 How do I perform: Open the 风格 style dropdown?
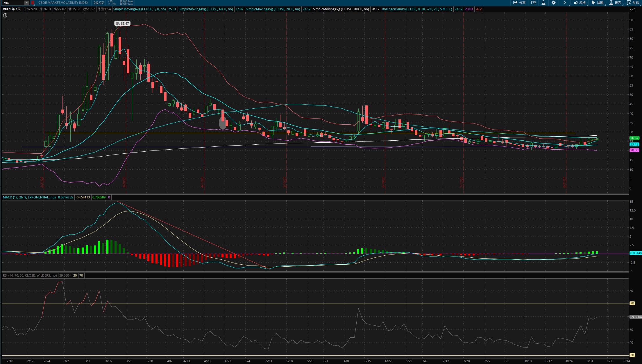[580, 3]
